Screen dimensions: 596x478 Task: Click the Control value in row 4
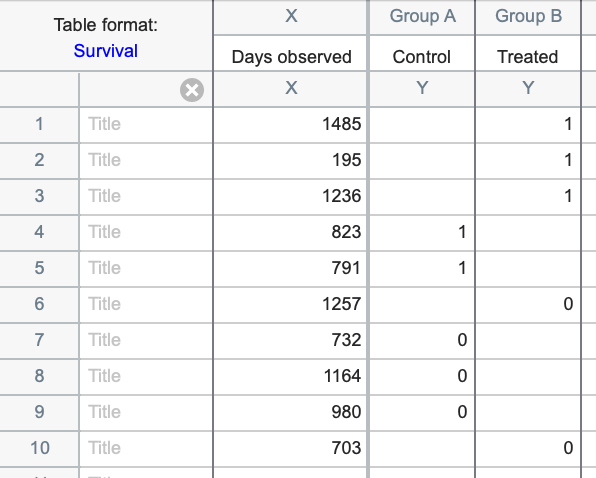(422, 232)
